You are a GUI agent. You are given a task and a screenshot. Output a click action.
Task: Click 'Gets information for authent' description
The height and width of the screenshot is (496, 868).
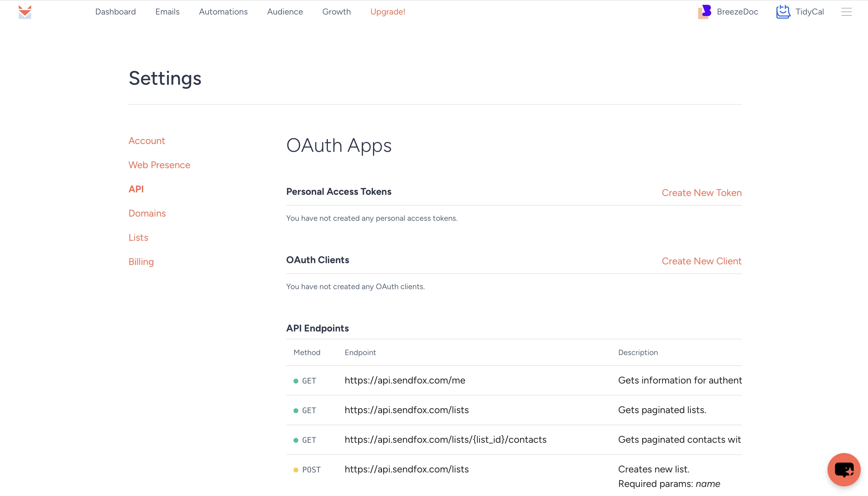coord(680,380)
